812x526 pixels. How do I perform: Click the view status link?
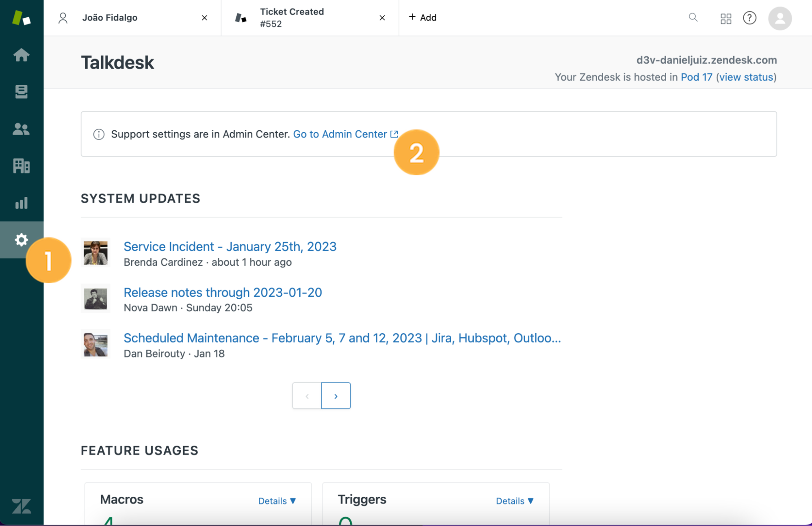(x=746, y=77)
